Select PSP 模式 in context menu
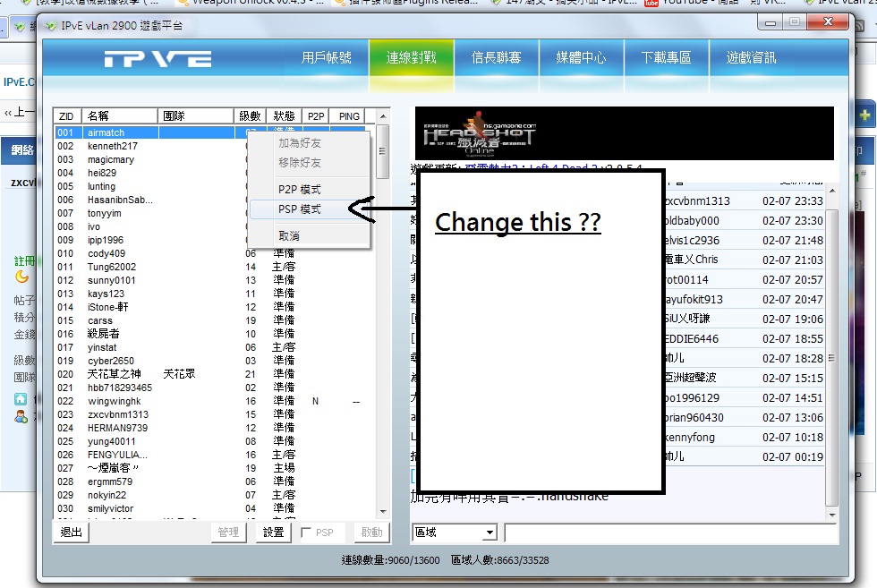Screen dimensions: 877x588 coord(308,209)
